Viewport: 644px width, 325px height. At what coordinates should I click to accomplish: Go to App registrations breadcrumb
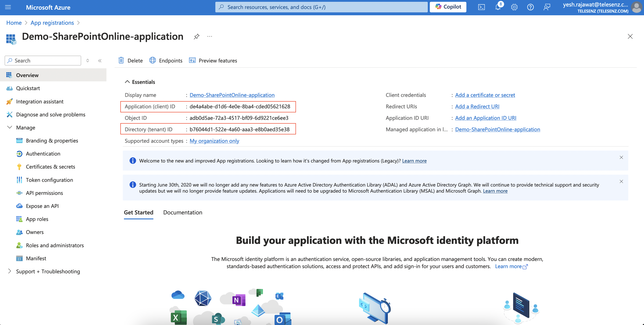(x=52, y=22)
